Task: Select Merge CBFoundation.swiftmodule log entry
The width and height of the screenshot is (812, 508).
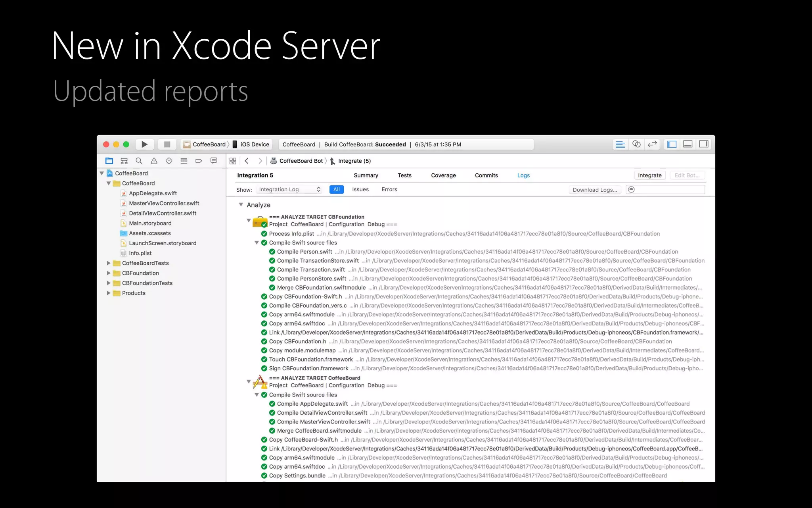Action: click(x=485, y=288)
